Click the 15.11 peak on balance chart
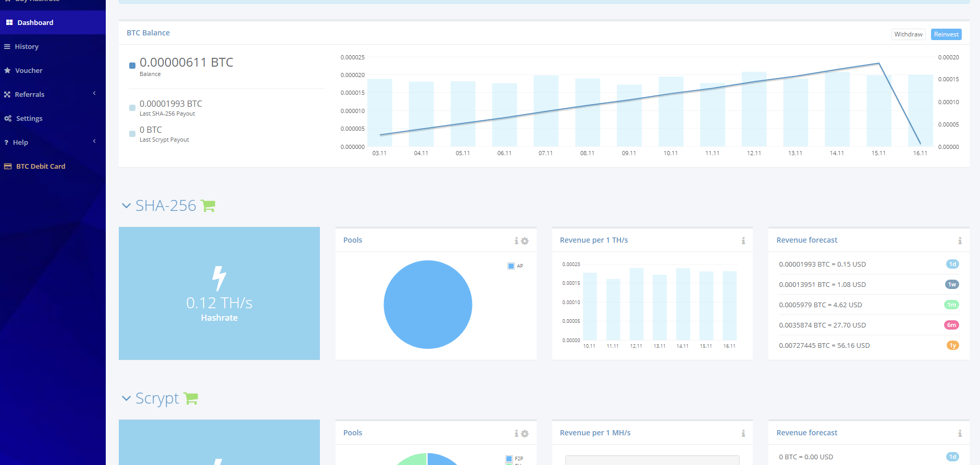Image resolution: width=980 pixels, height=465 pixels. pos(879,64)
